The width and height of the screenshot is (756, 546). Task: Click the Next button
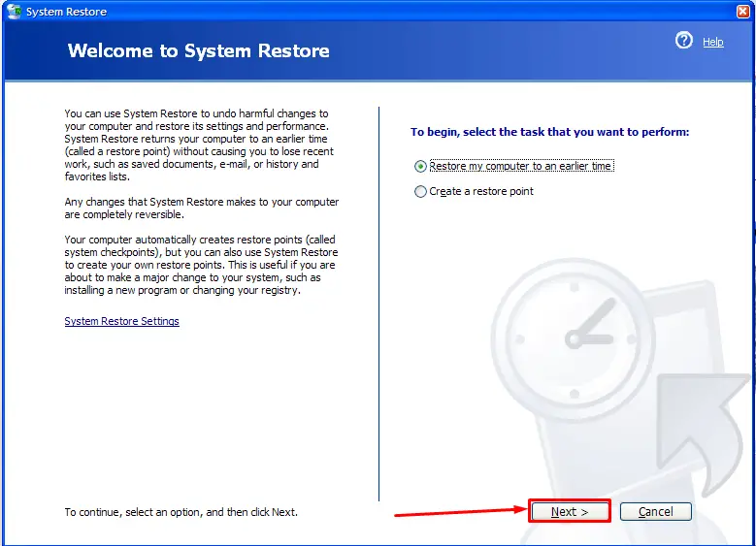pyautogui.click(x=570, y=511)
